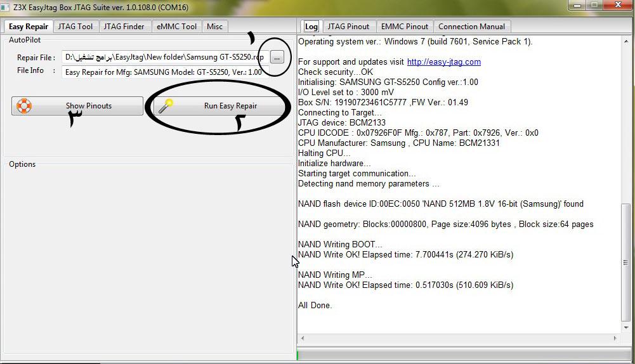Click the log scrollbar up arrow
This screenshot has width=635, height=364.
click(x=626, y=41)
